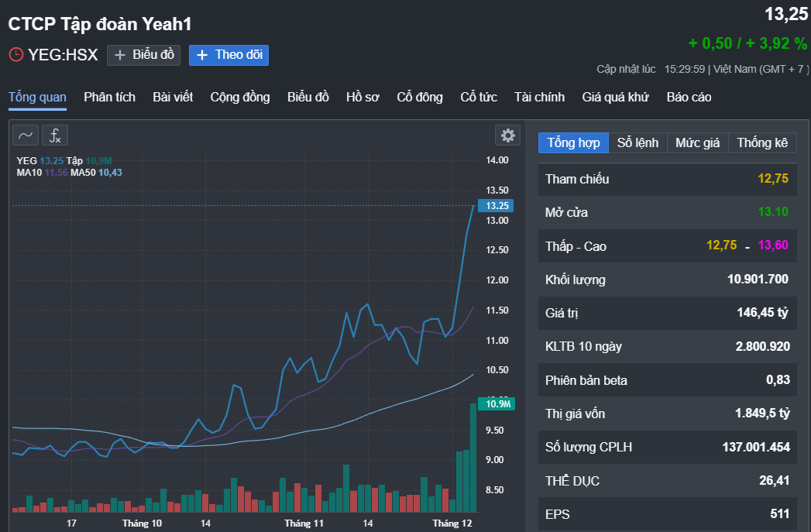Go to the Báo cáo tab
The image size is (811, 532).
[x=689, y=98]
